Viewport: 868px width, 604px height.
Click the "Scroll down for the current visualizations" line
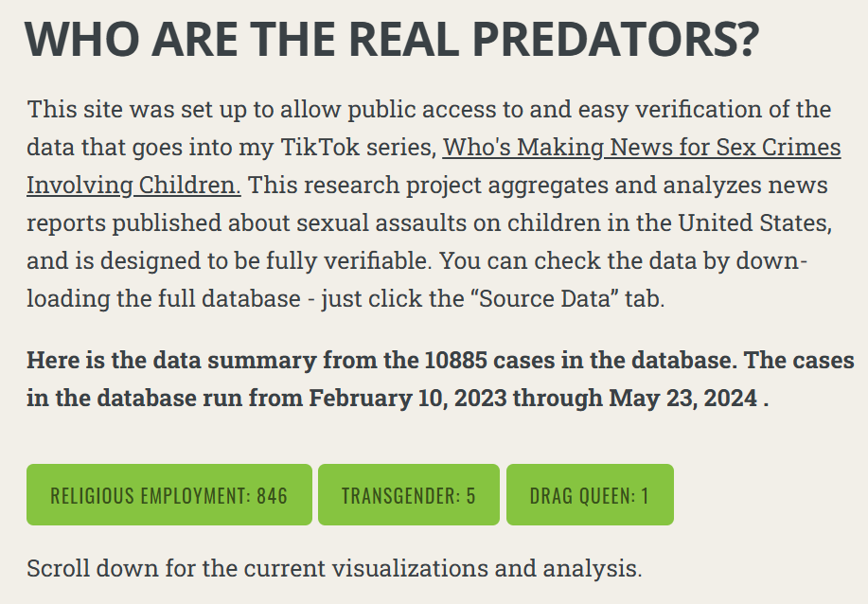point(334,569)
